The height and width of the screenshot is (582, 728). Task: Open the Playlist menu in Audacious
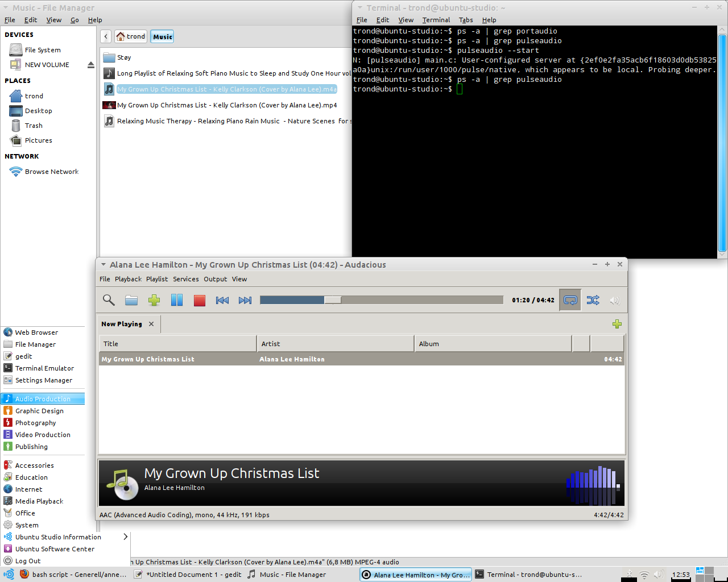[x=157, y=279]
